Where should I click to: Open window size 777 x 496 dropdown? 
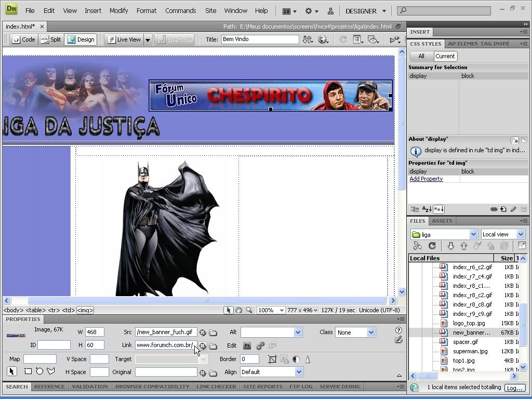(x=302, y=310)
